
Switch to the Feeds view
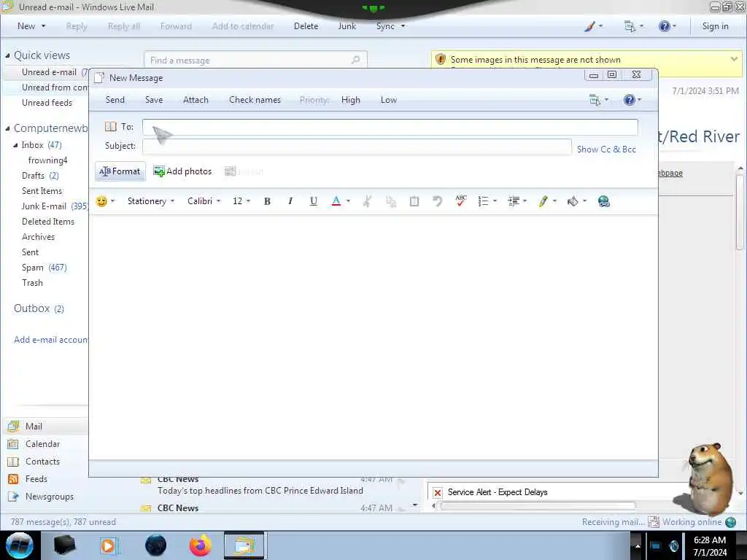[36, 479]
